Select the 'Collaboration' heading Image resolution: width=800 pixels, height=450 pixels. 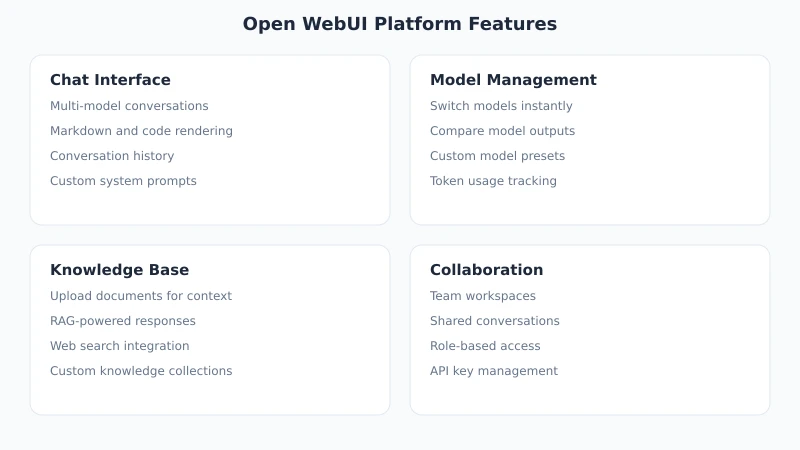tap(487, 269)
